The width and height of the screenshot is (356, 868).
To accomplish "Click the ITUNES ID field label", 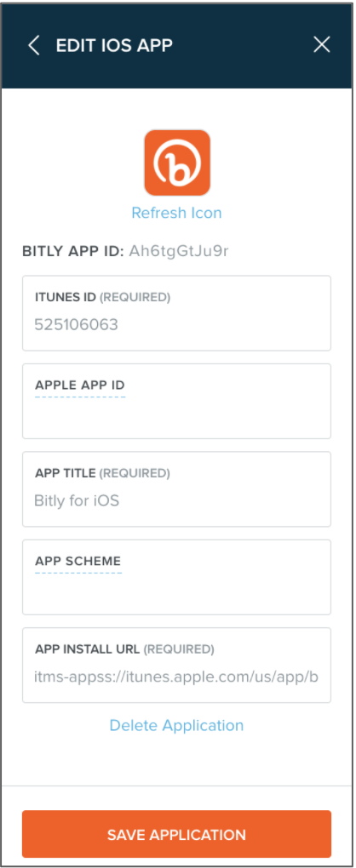I will [x=66, y=297].
